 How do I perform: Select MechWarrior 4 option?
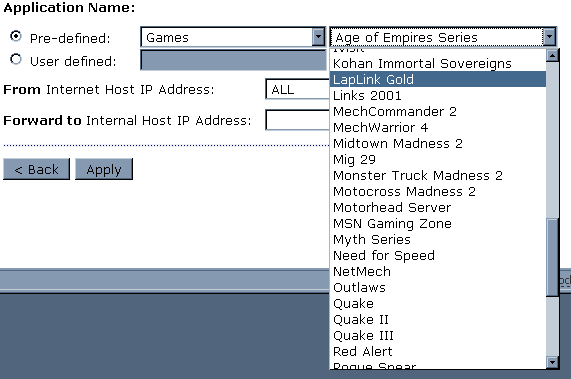pos(437,127)
